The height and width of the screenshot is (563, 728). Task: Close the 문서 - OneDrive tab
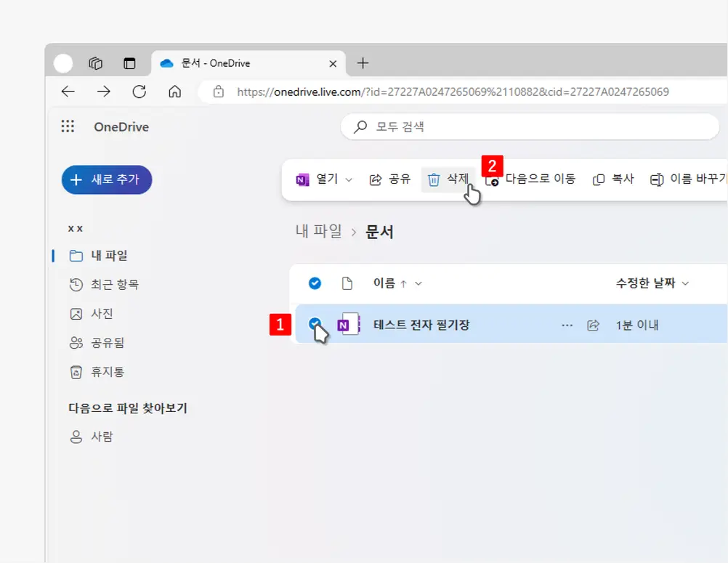pos(333,64)
